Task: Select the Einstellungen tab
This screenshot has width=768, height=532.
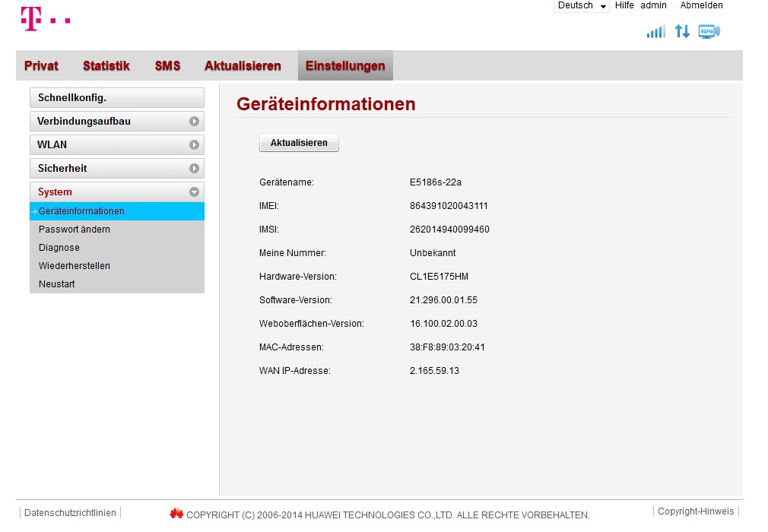Action: (345, 65)
